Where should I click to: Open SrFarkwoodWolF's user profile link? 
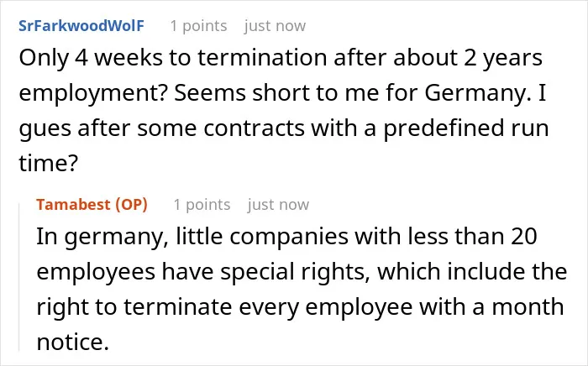81,26
